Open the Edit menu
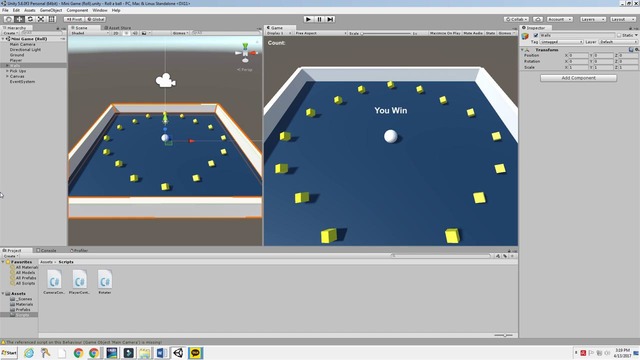This screenshot has width=640, height=360. [x=16, y=10]
